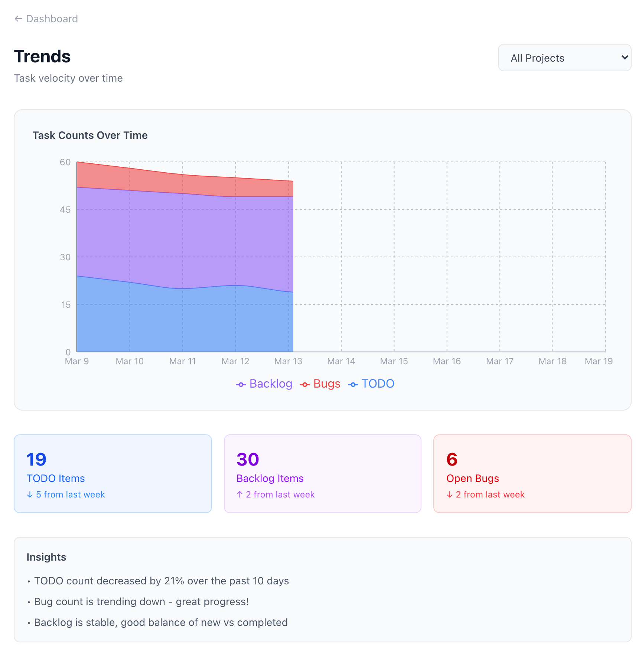Click the Bugs legend marker icon
Viewport: 642px width, 672px height.
[x=304, y=384]
